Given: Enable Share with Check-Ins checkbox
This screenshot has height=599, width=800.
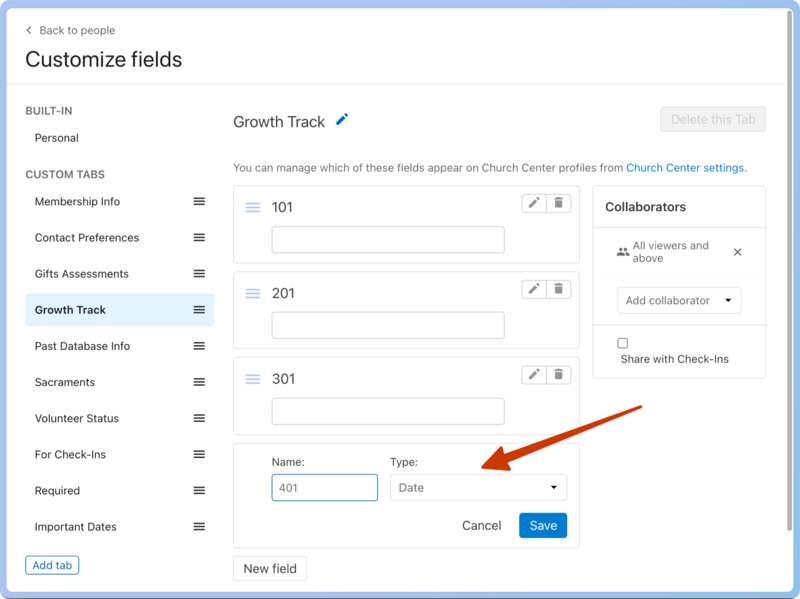Looking at the screenshot, I should (623, 343).
